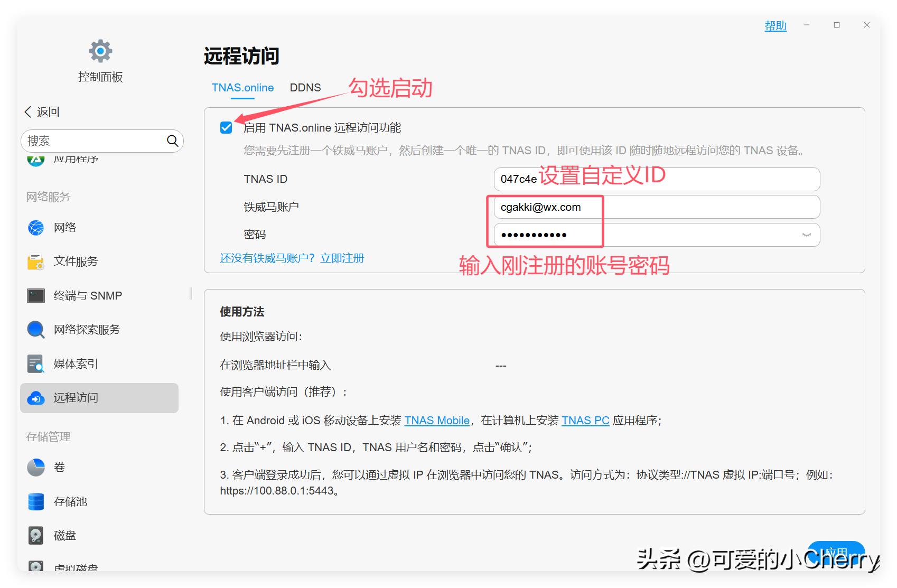Click the Disk drive icon
Image resolution: width=897 pixels, height=588 pixels.
(x=36, y=536)
